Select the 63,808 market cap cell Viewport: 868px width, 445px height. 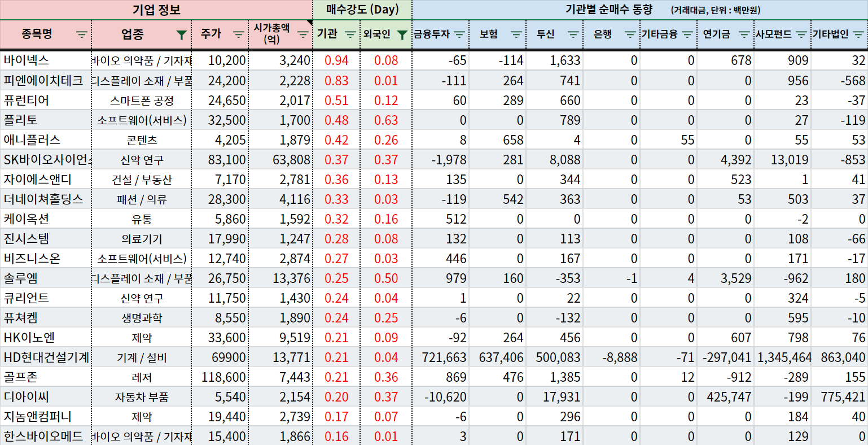tap(280, 159)
